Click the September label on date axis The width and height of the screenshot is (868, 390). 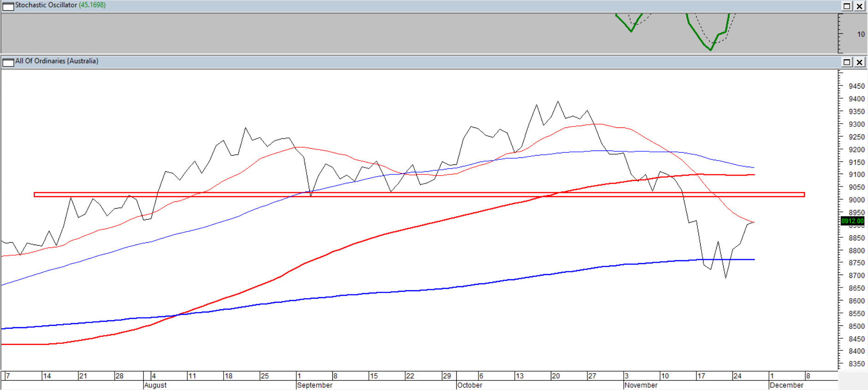(314, 385)
